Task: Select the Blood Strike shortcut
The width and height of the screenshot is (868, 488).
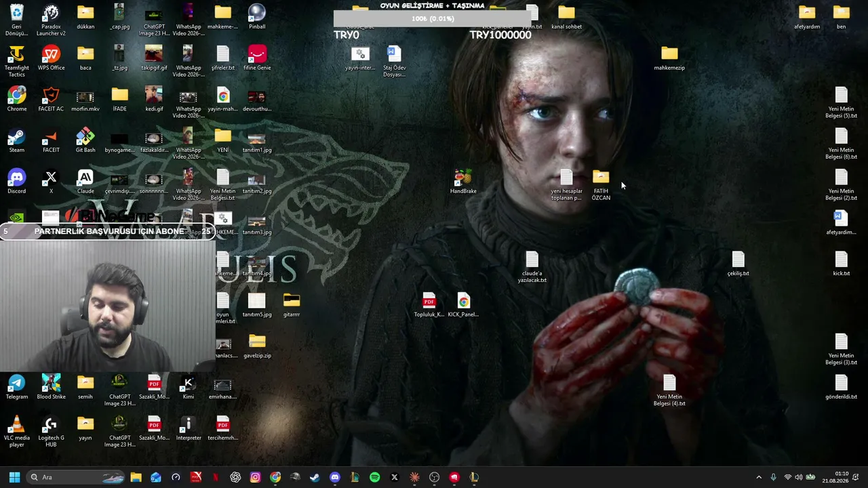Action: click(51, 387)
